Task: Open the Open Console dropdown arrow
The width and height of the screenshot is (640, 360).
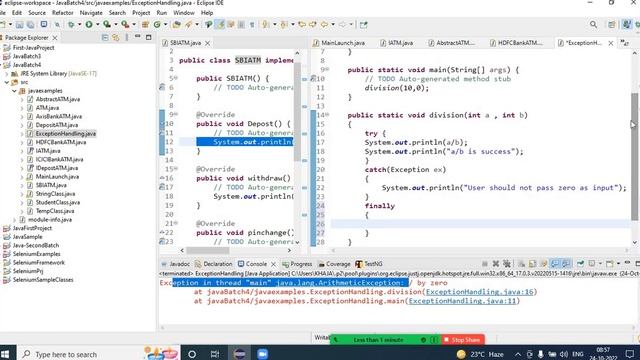Action: [x=618, y=264]
